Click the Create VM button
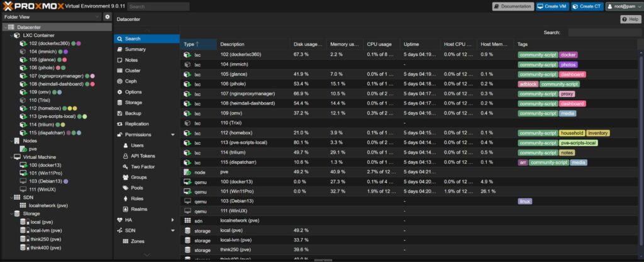This screenshot has height=262, width=644. (552, 6)
